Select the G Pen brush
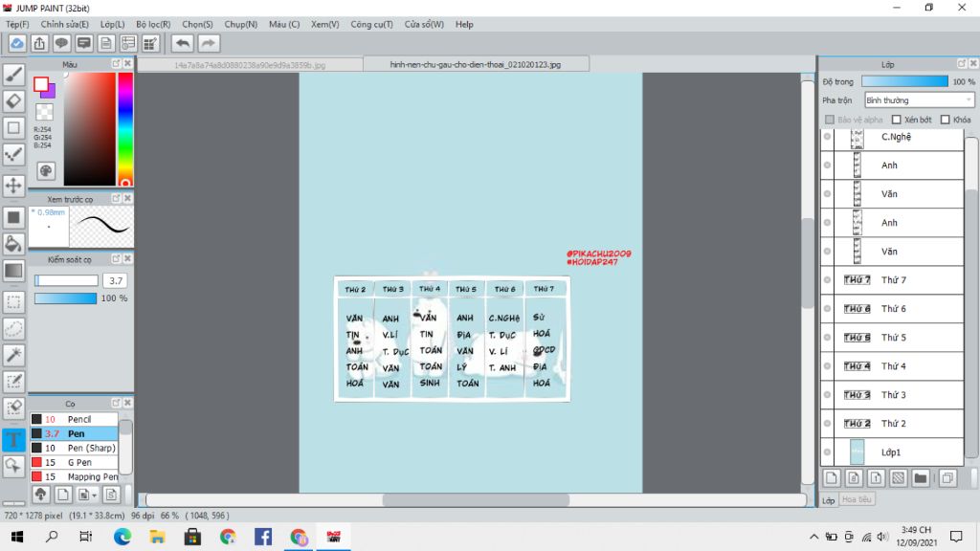Image resolution: width=980 pixels, height=551 pixels. [x=74, y=462]
